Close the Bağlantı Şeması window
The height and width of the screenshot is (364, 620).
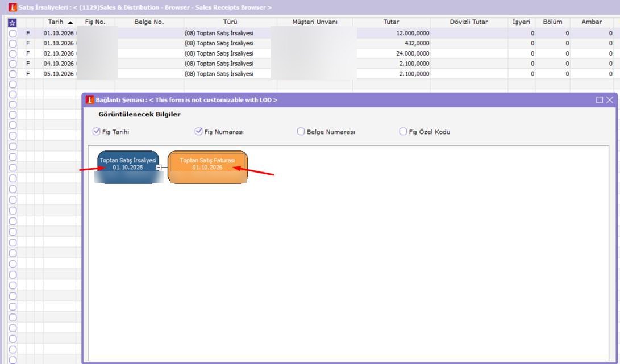coord(610,100)
